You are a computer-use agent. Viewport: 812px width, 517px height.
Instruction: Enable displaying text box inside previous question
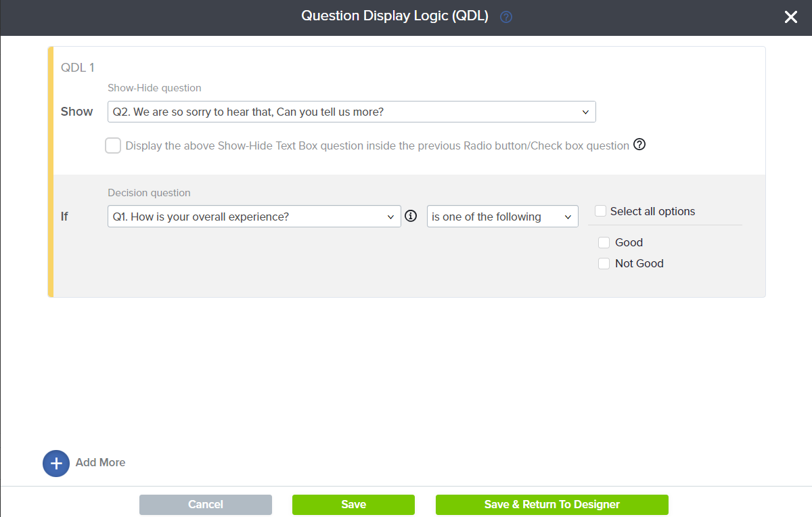[x=113, y=145]
